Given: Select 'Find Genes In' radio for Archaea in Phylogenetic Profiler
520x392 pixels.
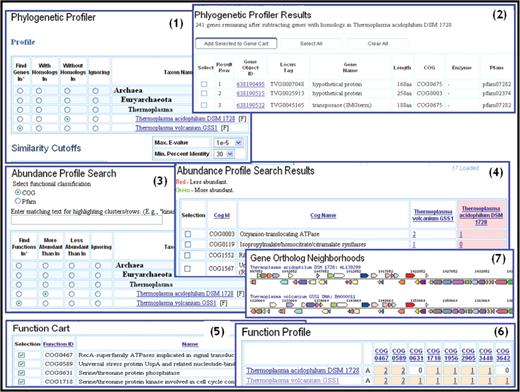Looking at the screenshot, I should click(x=20, y=91).
